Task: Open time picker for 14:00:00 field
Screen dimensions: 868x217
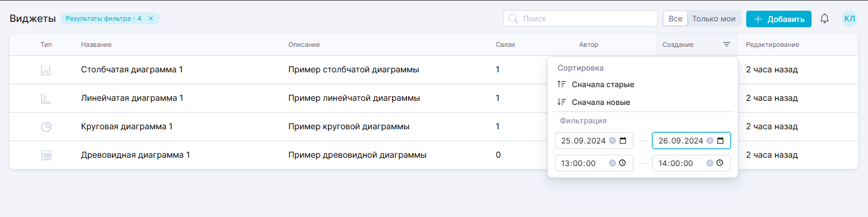Action: [x=719, y=163]
